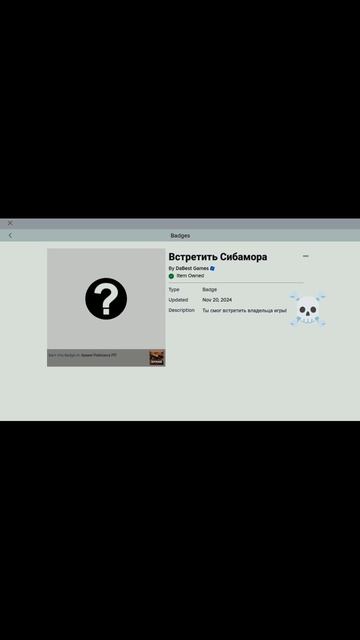
Task: Click the 'Badge' type value
Action: [209, 289]
